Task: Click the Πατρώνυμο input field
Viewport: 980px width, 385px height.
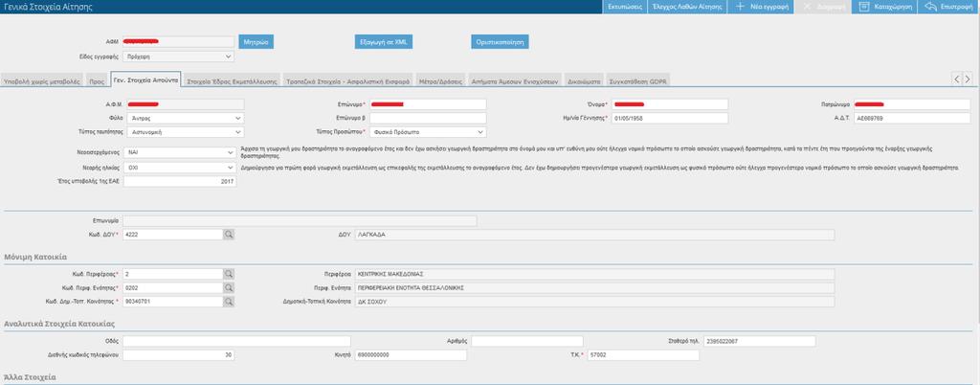Action: click(912, 104)
